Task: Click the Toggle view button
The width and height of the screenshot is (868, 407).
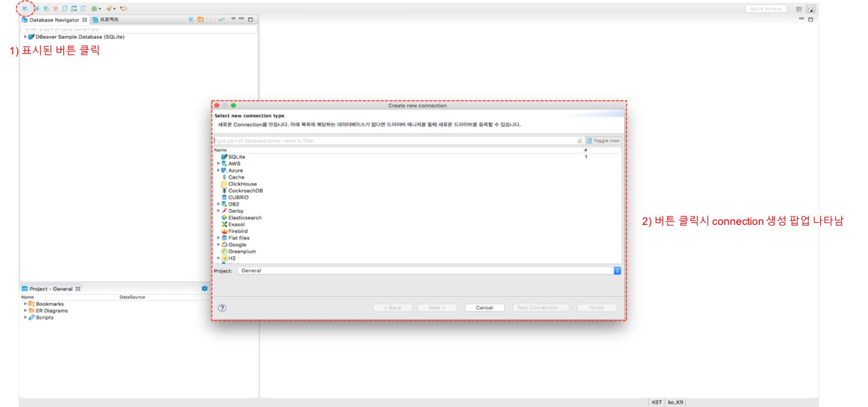Action: 603,140
